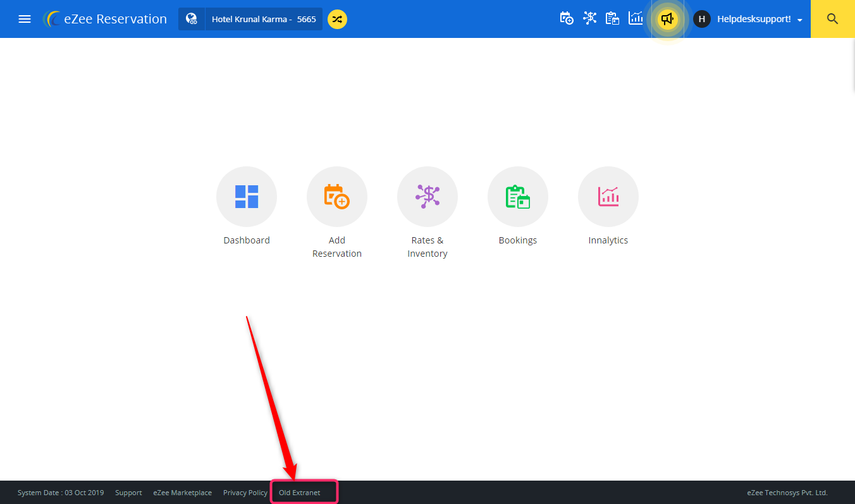Open the Support footer link
The height and width of the screenshot is (504, 855).
[x=128, y=493]
